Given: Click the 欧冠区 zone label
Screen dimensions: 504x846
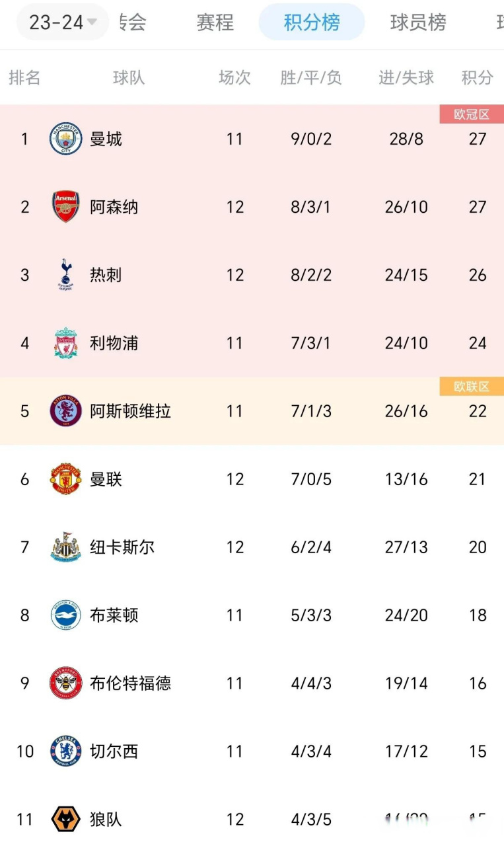Looking at the screenshot, I should (x=472, y=114).
